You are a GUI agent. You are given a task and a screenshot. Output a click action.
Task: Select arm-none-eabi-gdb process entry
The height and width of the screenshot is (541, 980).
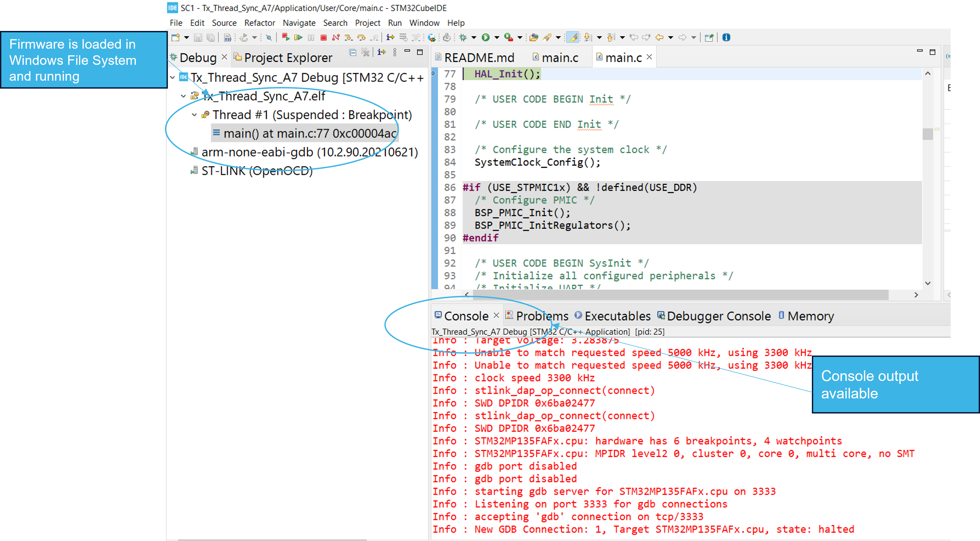tap(304, 152)
